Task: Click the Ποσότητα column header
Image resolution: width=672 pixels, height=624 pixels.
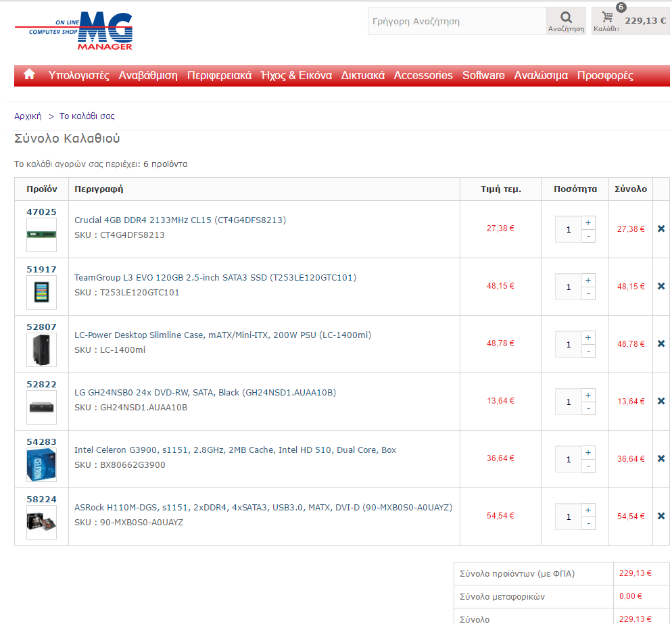Action: [x=575, y=189]
